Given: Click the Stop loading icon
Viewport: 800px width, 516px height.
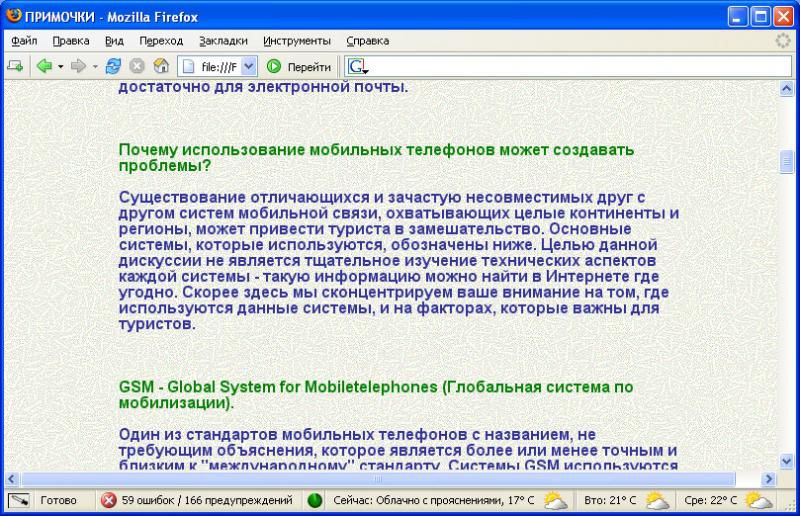Looking at the screenshot, I should pyautogui.click(x=137, y=66).
